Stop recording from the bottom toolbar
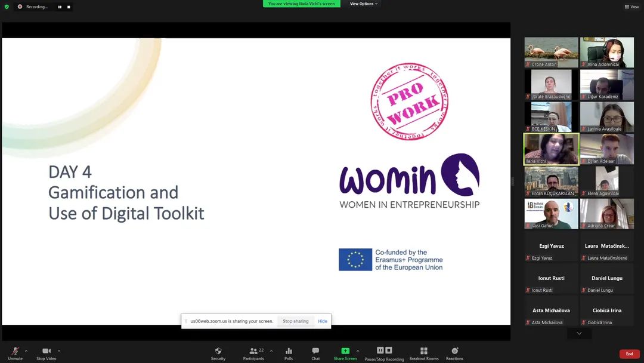Viewport: 644px width, 363px height. click(389, 350)
